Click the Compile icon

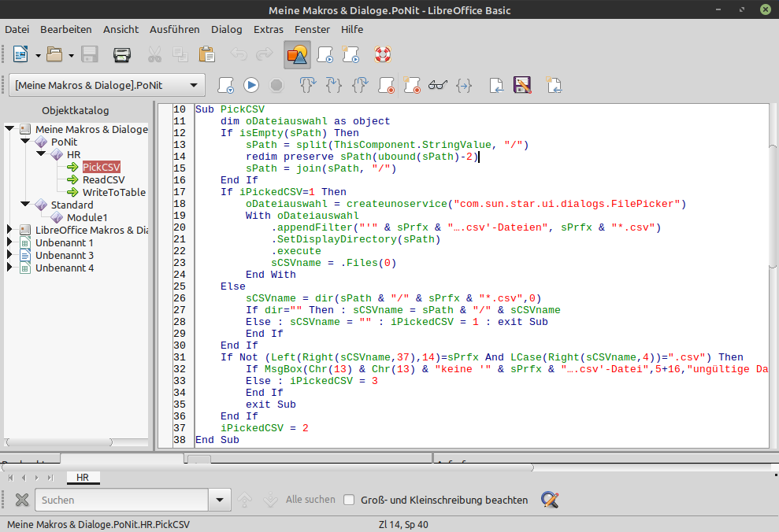[225, 85]
